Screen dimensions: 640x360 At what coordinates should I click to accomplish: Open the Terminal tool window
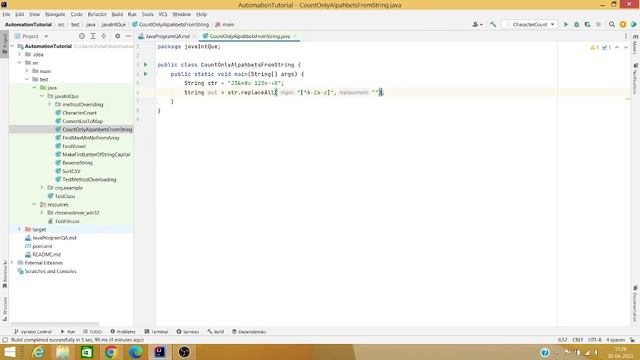(156, 332)
